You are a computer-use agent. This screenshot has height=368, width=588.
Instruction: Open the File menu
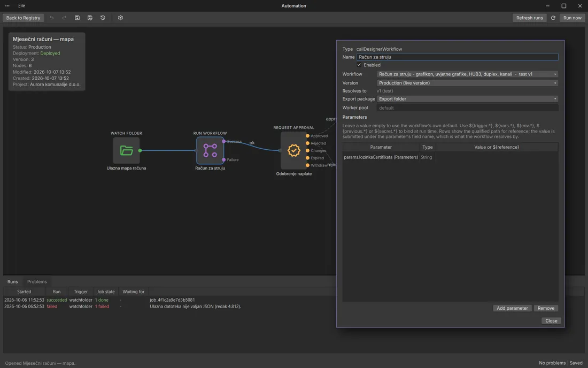22,6
